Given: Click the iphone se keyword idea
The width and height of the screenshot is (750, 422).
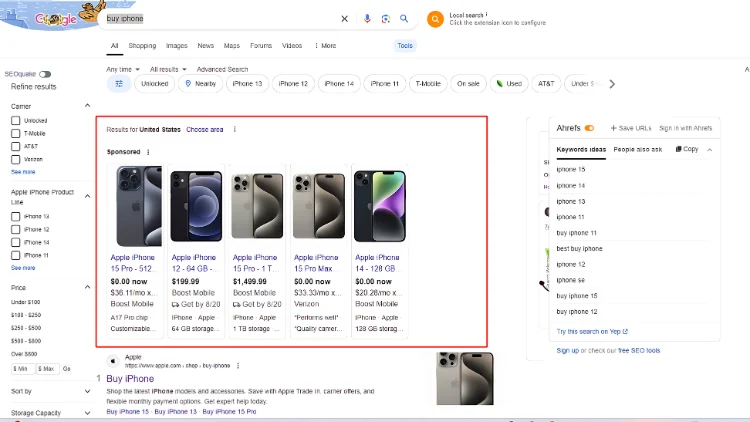Looking at the screenshot, I should coord(571,280).
